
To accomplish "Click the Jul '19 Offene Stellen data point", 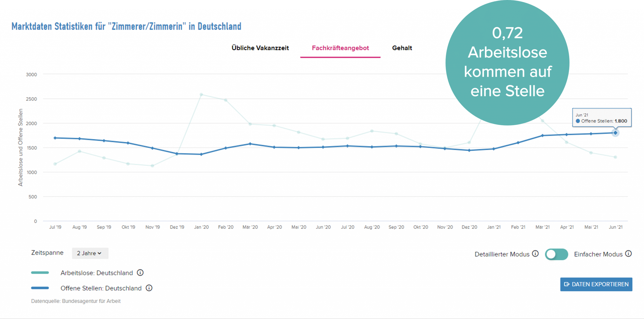I will pos(55,138).
